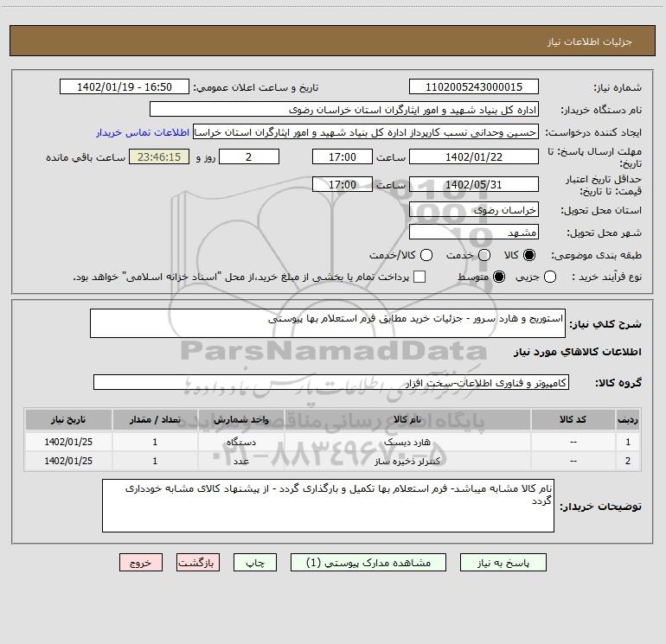Click مشاهده مدارک پیوستی (1) button

click(368, 563)
